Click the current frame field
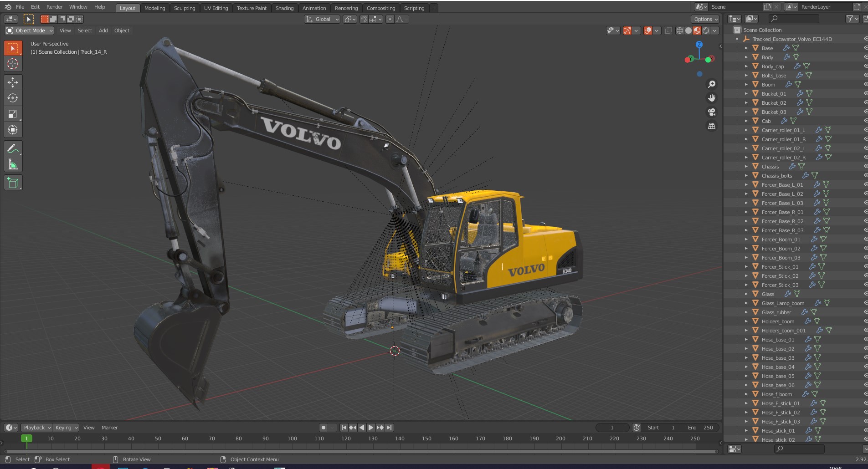 click(612, 428)
